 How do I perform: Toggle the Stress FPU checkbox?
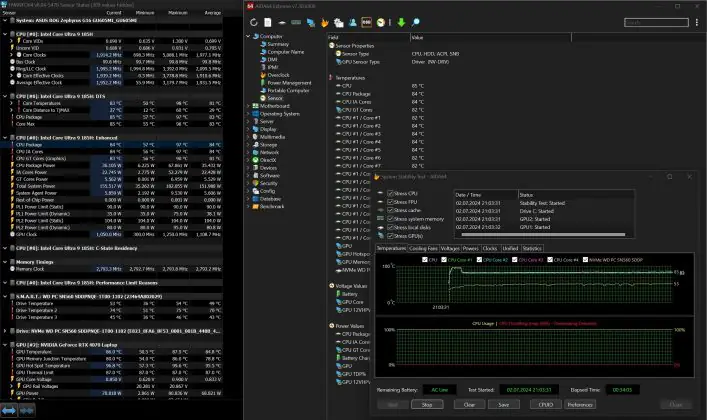[390, 202]
